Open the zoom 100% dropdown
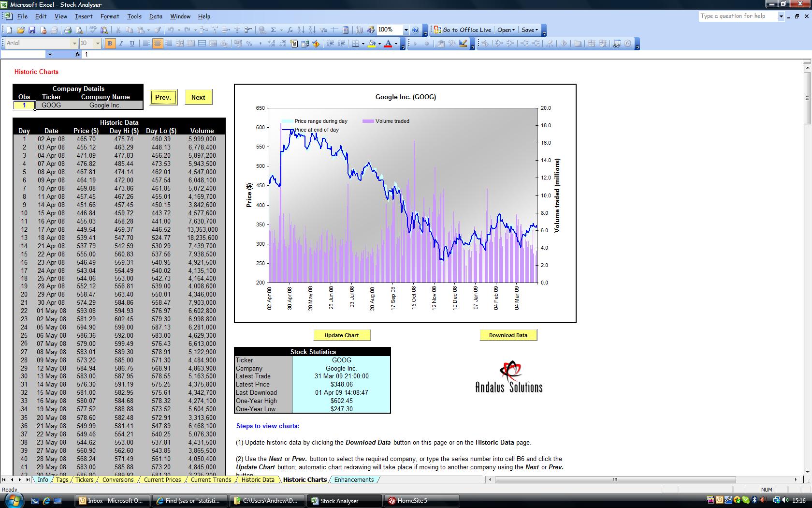The height and width of the screenshot is (508, 812). coord(406,30)
